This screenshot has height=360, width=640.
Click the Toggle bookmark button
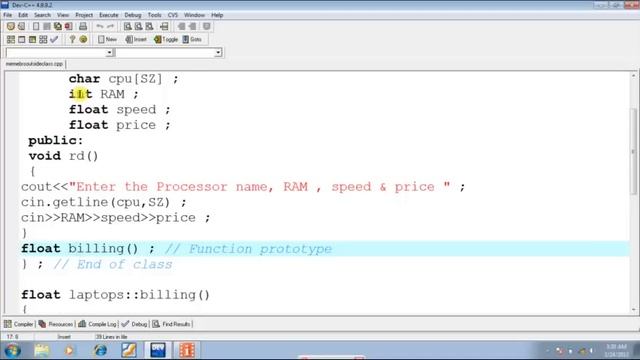pos(166,39)
